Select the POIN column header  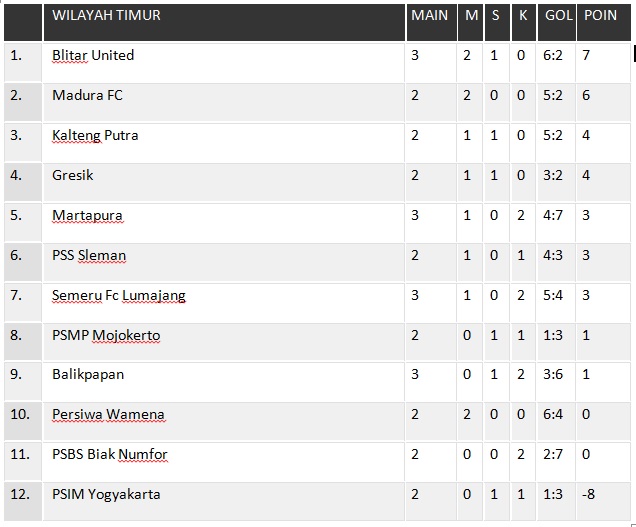pos(600,16)
